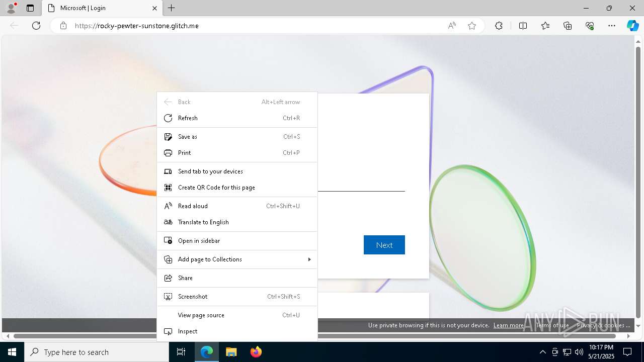Open Browser essentials heart icon

590,26
